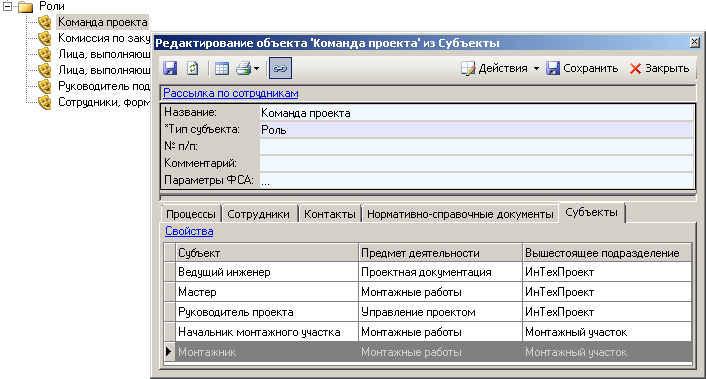Viewport: 706px width, 379px height.
Task: Select the Комиссия по заку… tree item
Action: [x=104, y=38]
